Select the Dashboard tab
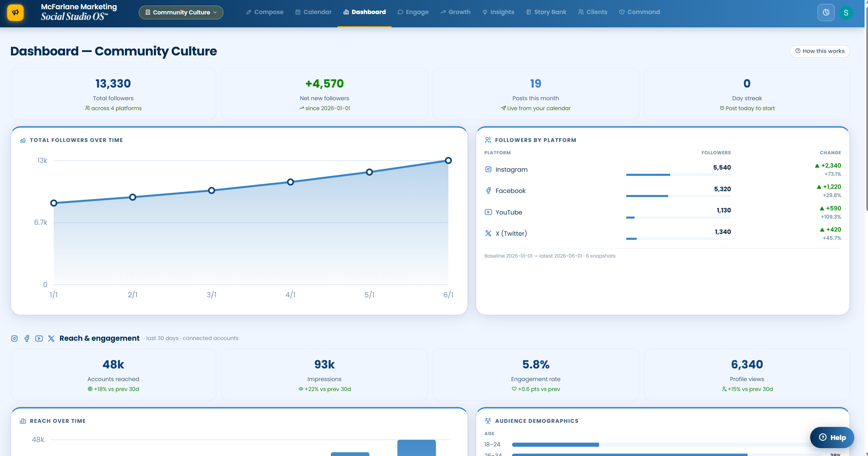868x456 pixels. tap(365, 12)
